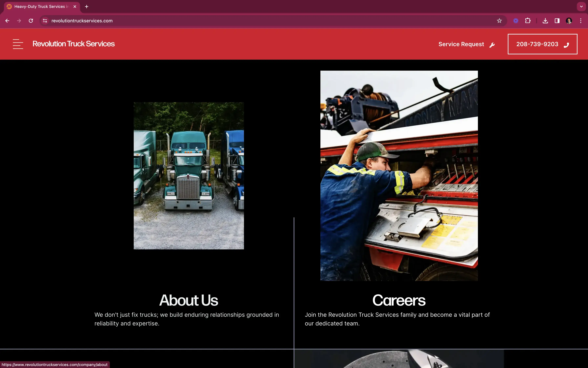This screenshot has height=368, width=588.
Task: Open the mechanic Careers image
Action: click(399, 176)
